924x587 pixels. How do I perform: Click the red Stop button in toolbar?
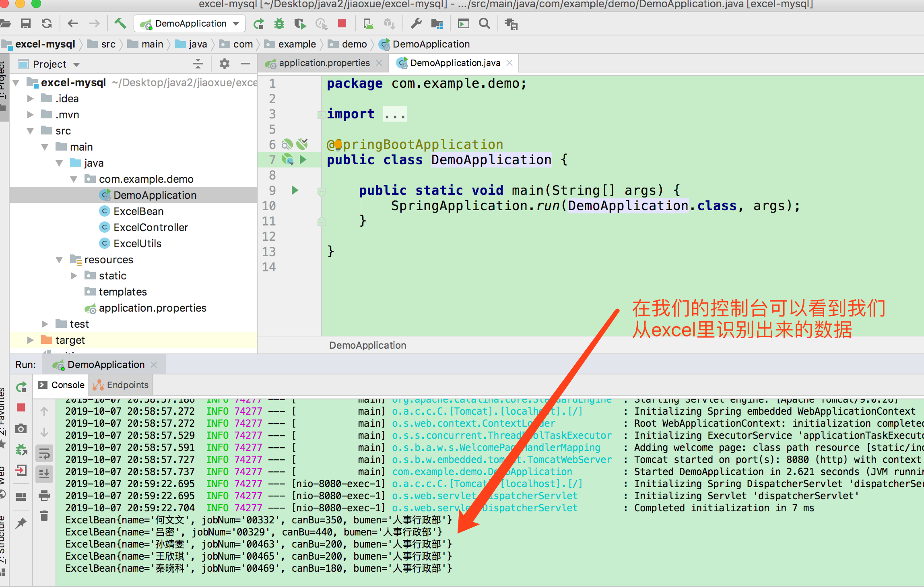click(342, 23)
